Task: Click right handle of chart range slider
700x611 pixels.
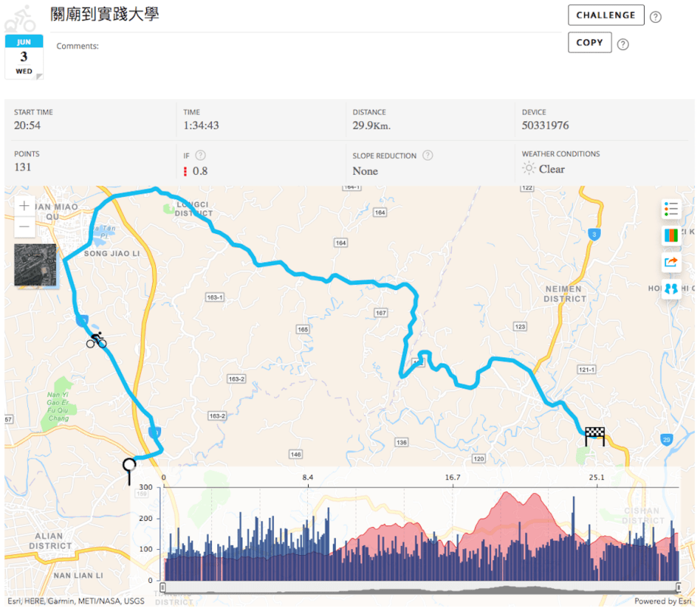Action: [678, 587]
